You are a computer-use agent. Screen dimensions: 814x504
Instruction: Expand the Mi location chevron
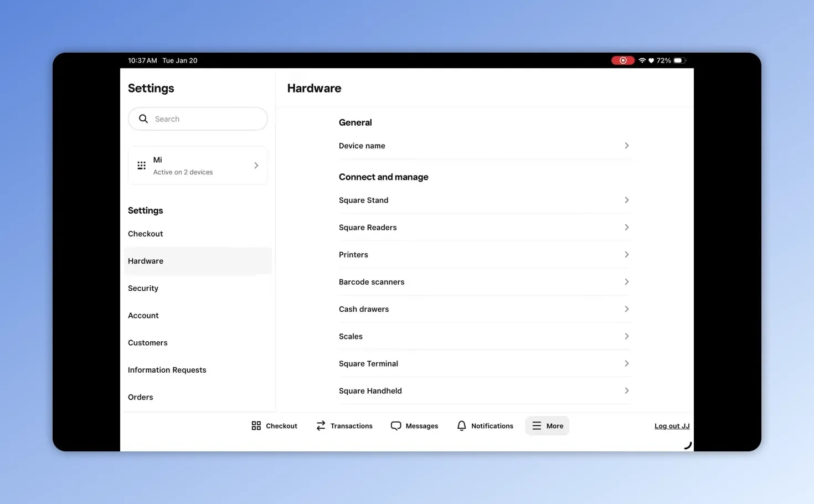coord(256,166)
